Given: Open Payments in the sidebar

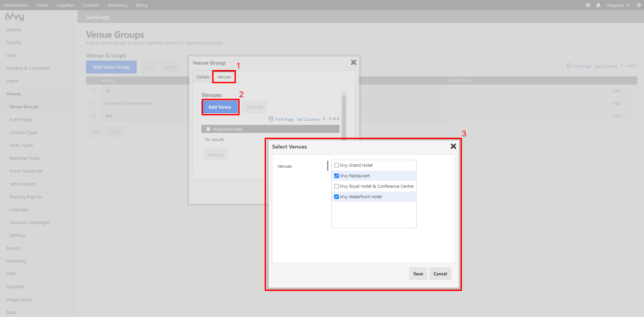Looking at the screenshot, I should coord(15,287).
